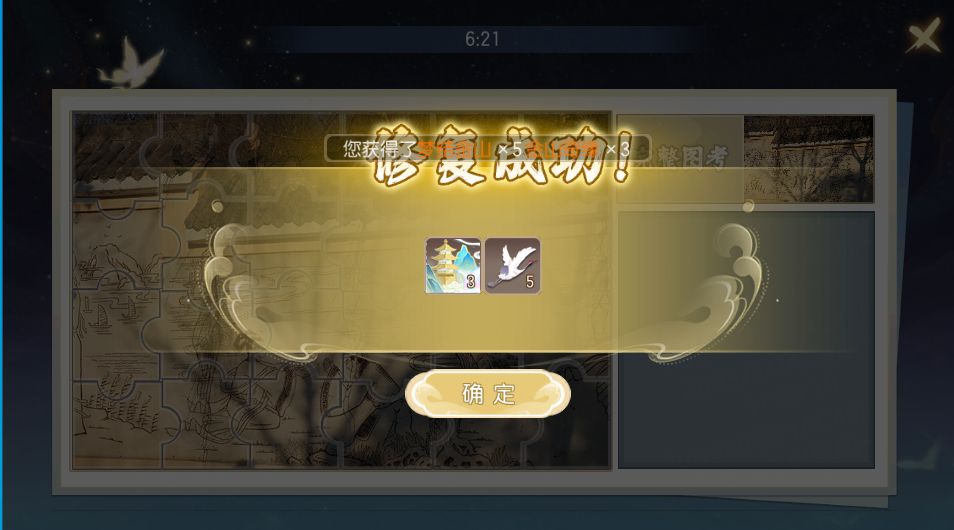Click the white crane reward icon
This screenshot has height=530, width=954.
point(512,266)
